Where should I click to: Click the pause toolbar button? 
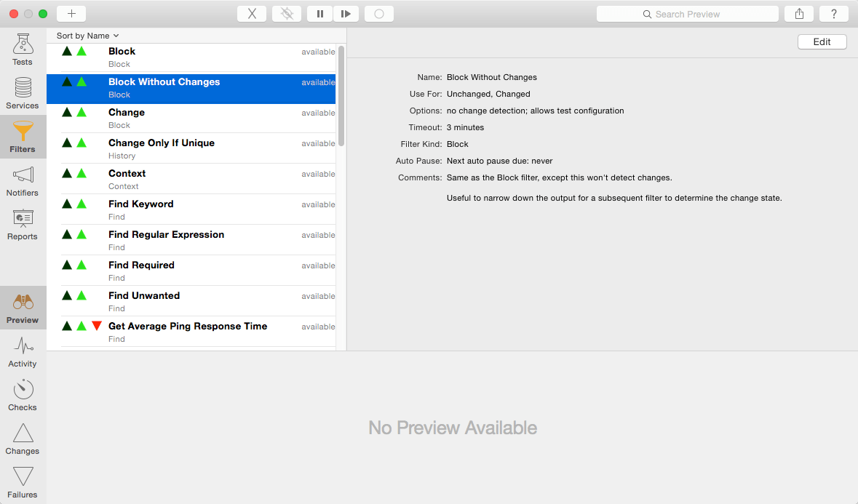pos(320,14)
